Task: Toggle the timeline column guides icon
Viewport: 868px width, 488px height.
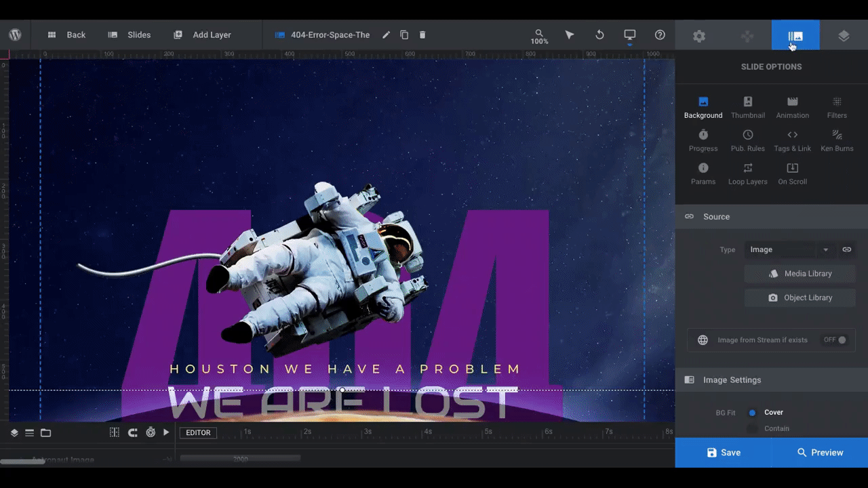Action: pyautogui.click(x=115, y=432)
